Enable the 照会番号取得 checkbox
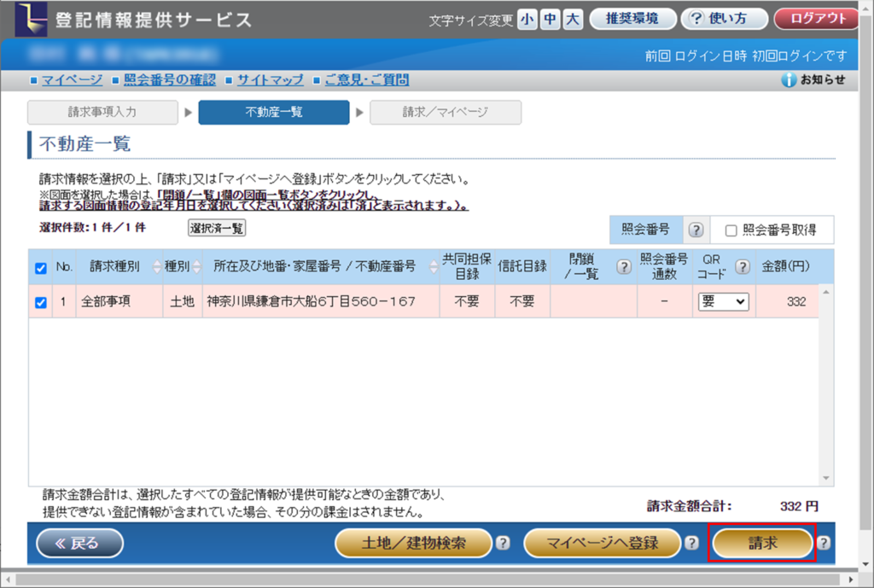874x588 pixels. (x=731, y=230)
